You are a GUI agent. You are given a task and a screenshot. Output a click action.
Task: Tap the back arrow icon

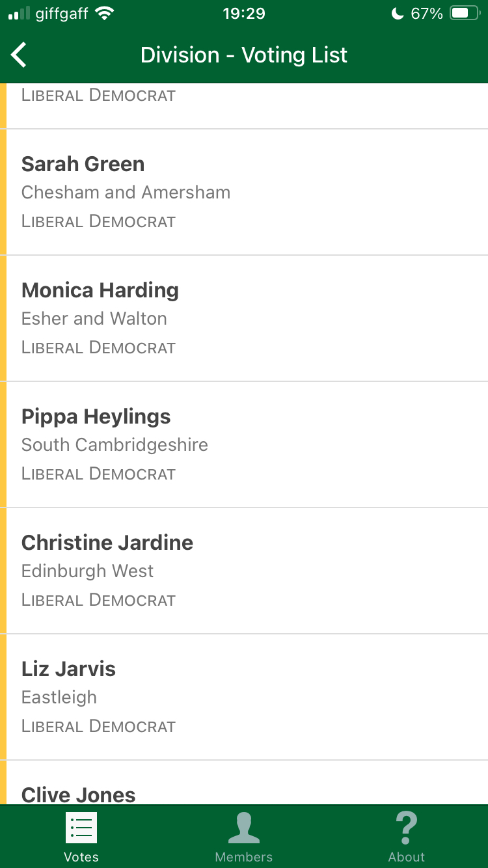[x=20, y=55]
